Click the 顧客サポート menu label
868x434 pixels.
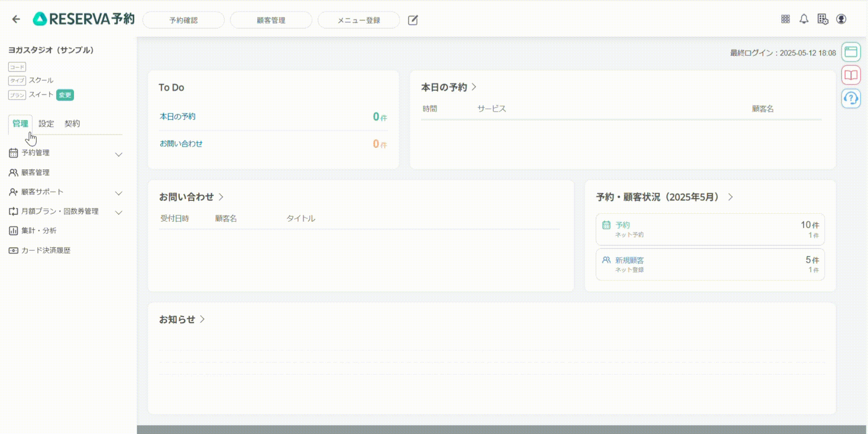(x=42, y=192)
